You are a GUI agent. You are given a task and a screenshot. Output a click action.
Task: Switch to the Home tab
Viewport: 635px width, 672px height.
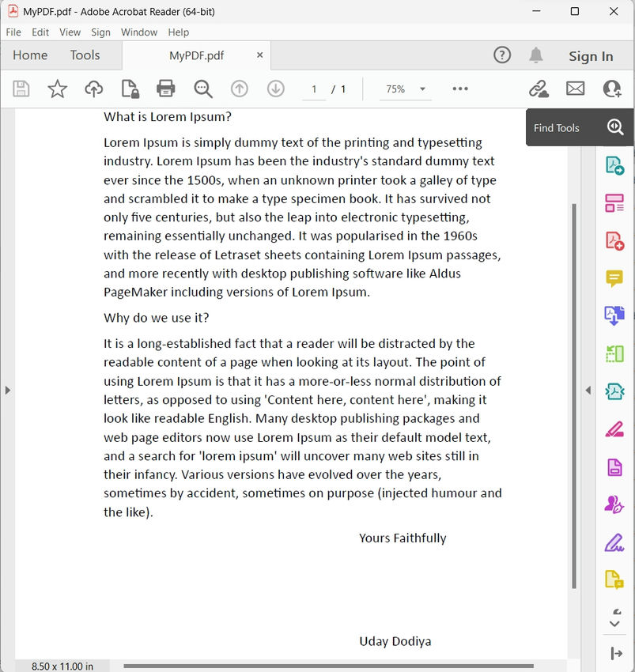tap(30, 55)
